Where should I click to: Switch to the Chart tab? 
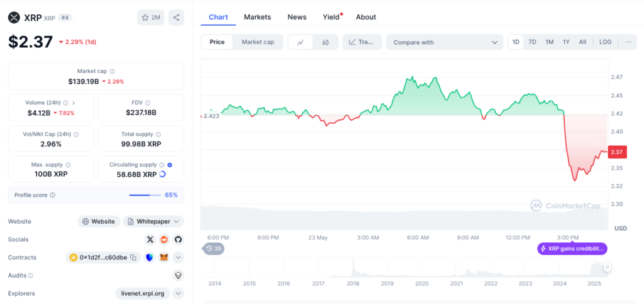[x=218, y=17]
